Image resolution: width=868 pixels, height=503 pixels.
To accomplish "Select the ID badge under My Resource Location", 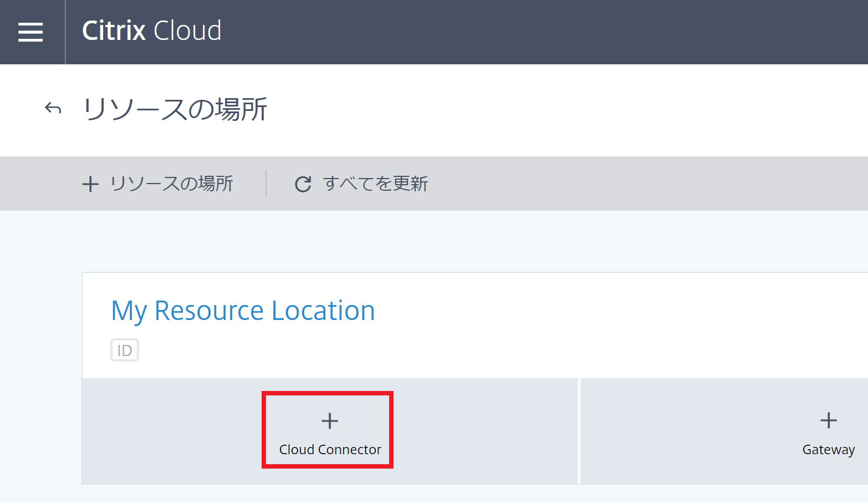I will click(x=124, y=350).
